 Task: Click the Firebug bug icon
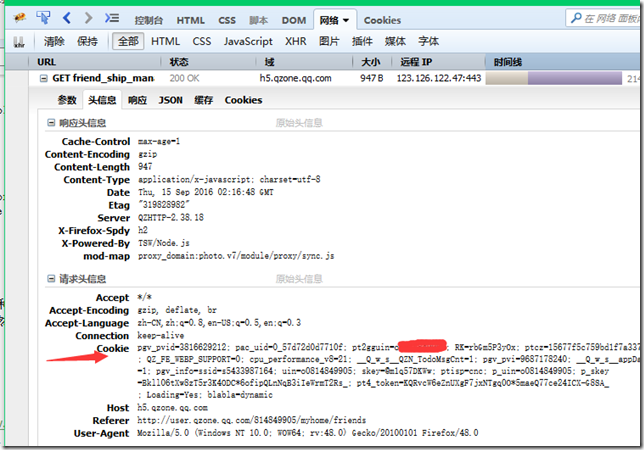click(x=19, y=18)
